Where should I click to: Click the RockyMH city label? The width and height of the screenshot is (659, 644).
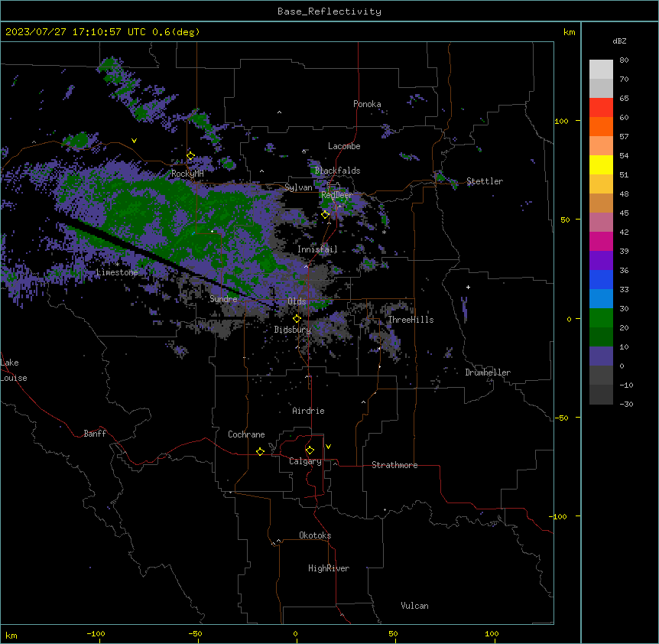coord(187,174)
